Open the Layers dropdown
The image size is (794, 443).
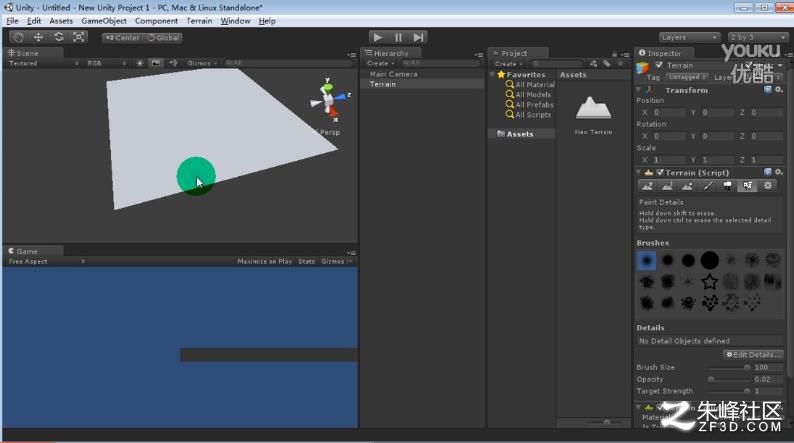coord(689,37)
